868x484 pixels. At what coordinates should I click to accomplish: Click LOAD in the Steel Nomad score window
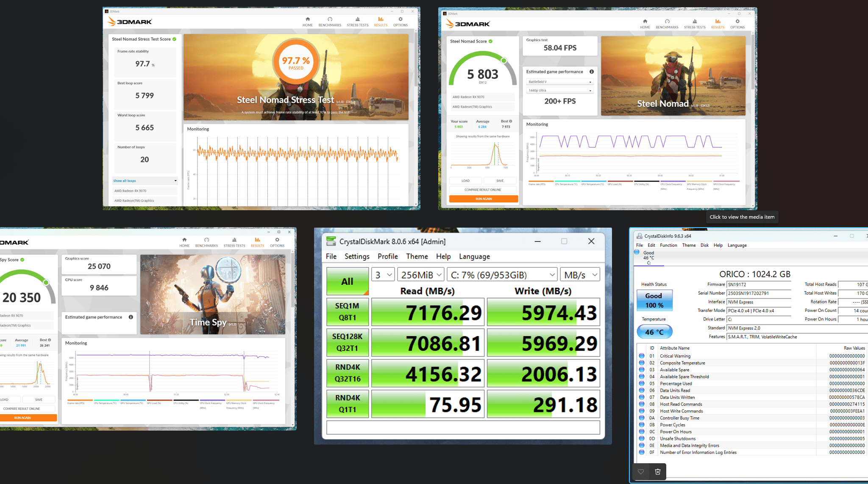coord(465,181)
